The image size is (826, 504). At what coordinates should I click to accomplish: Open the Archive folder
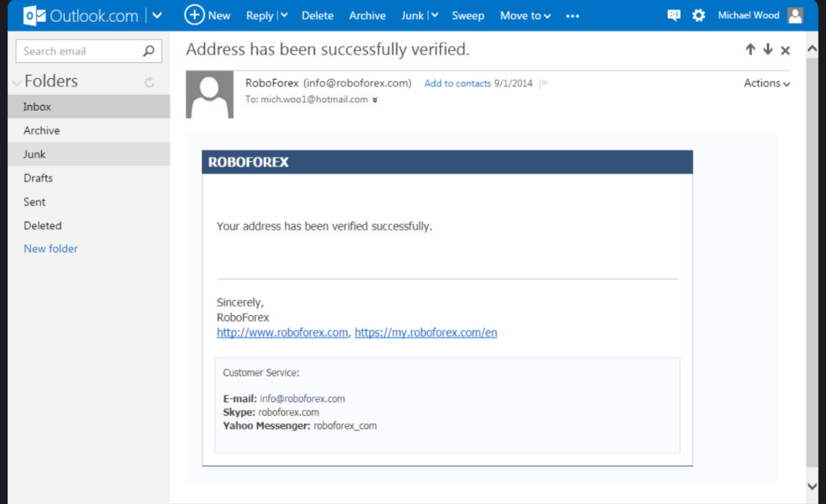(x=88, y=130)
